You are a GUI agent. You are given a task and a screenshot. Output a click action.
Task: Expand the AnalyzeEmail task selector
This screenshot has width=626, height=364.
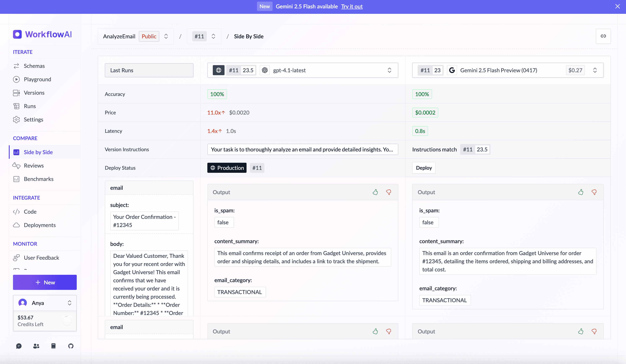point(166,36)
